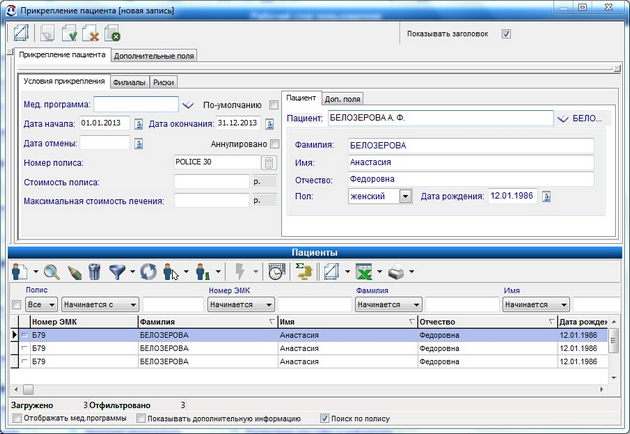Click the pencil edit icon
Image resolution: width=630 pixels, height=434 pixels.
pos(74,272)
